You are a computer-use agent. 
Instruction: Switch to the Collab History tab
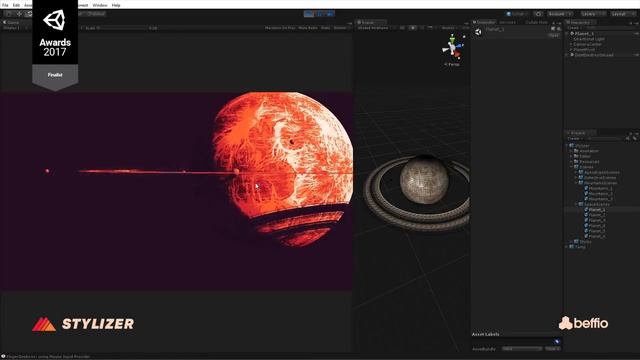click(536, 22)
